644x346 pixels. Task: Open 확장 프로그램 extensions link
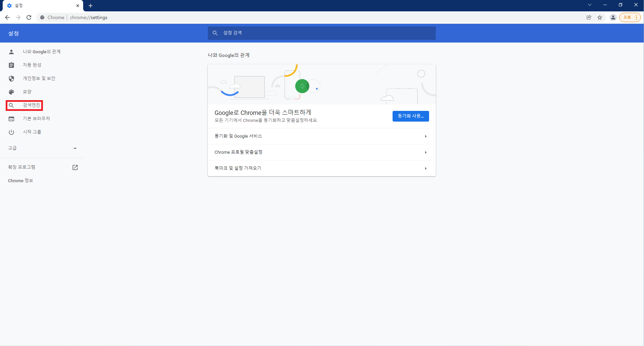22,167
